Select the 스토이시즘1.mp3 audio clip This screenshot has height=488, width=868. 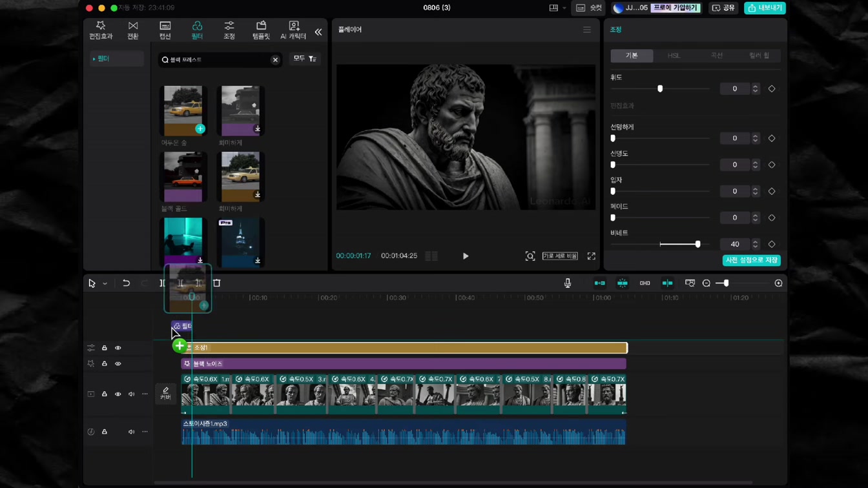click(404, 432)
